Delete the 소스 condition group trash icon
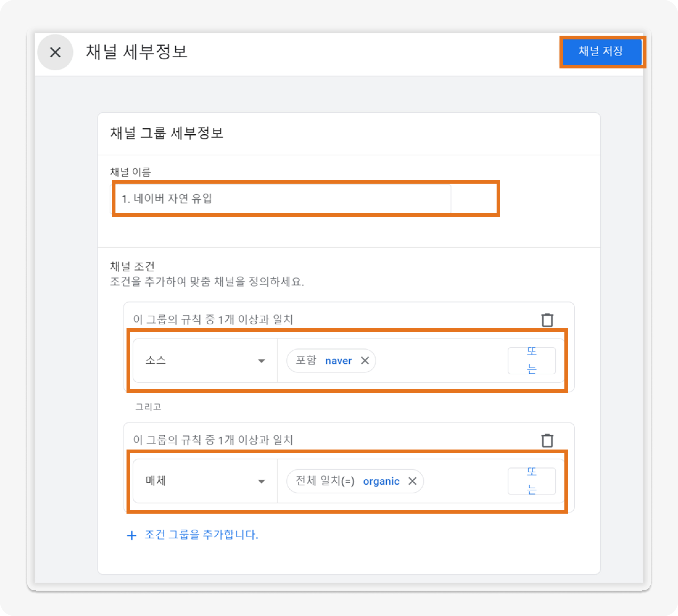Screen dimensions: 678x616 [547, 320]
